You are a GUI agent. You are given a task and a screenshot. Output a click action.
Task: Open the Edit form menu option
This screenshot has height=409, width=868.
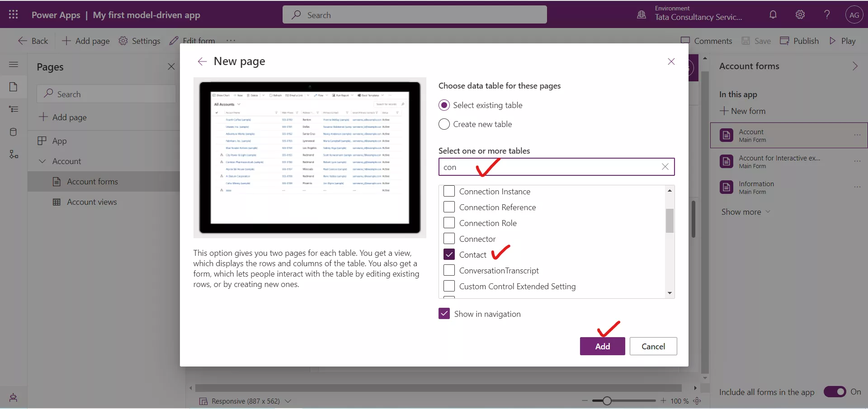192,41
